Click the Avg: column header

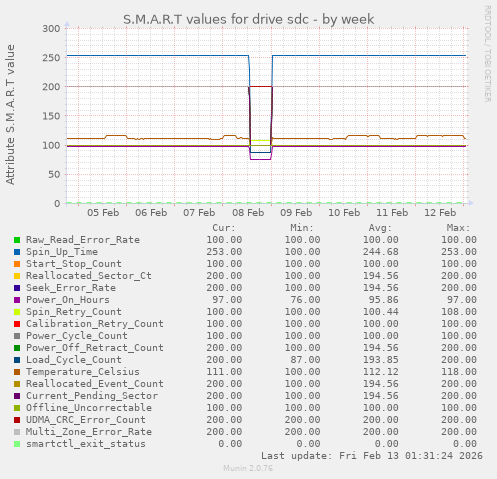pyautogui.click(x=380, y=228)
